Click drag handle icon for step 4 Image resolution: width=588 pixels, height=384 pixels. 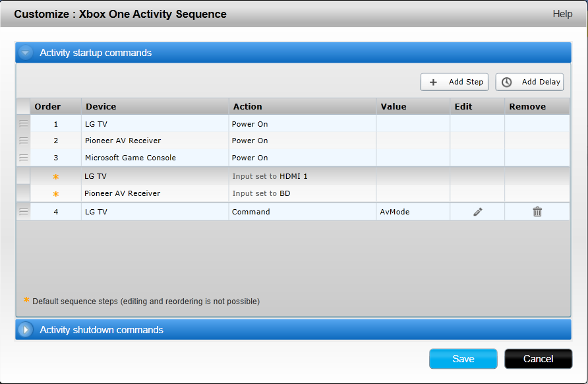click(23, 212)
